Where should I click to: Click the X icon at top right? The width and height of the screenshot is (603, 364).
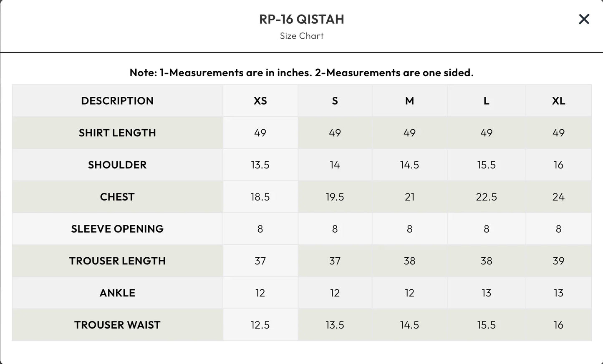583,19
